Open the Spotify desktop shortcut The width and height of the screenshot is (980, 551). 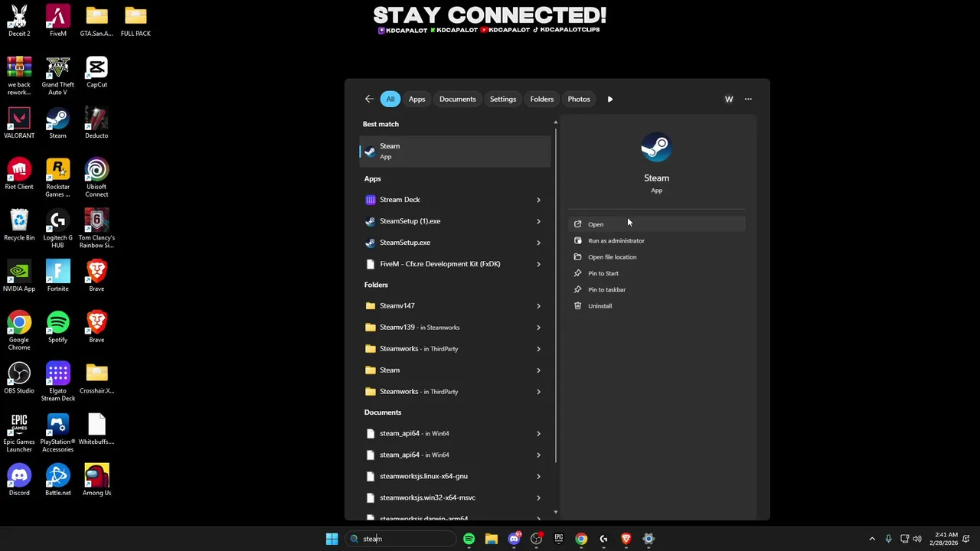tap(57, 328)
